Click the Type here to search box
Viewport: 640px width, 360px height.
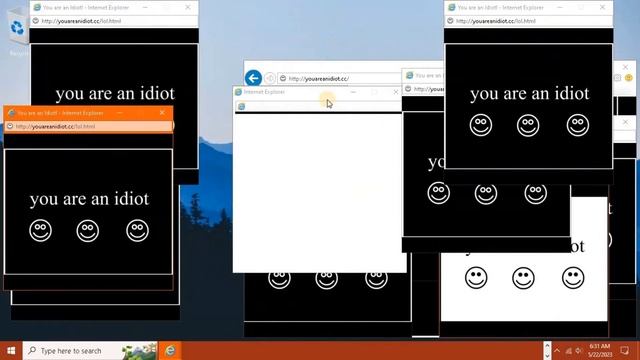90,351
